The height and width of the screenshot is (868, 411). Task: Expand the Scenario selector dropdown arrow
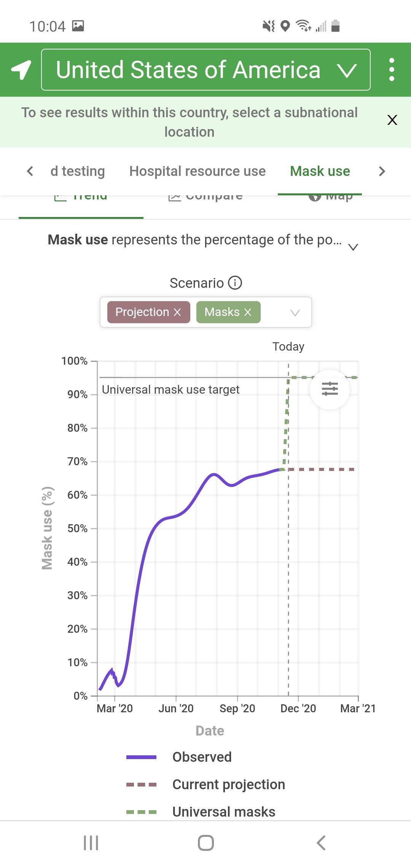[295, 313]
